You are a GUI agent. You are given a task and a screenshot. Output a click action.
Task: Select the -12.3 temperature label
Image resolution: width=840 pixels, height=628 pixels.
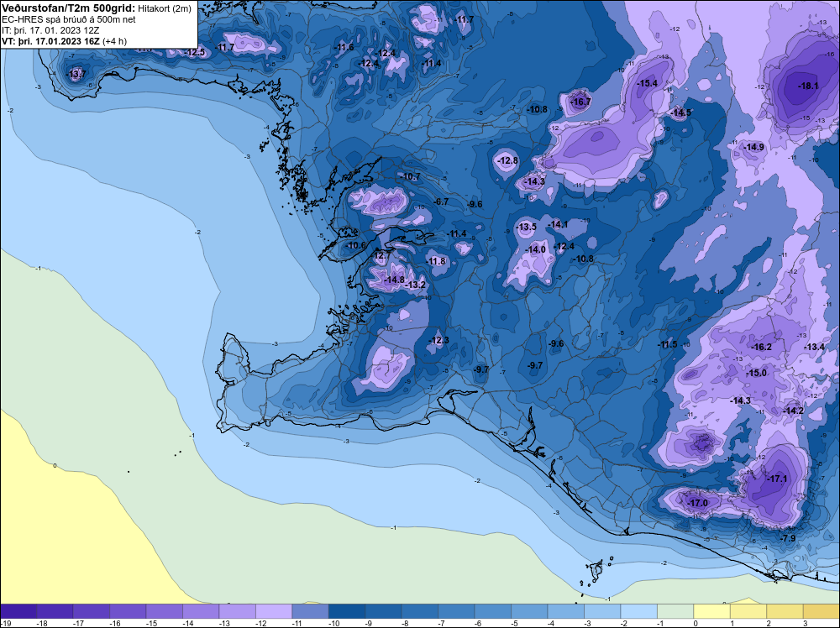click(x=438, y=341)
